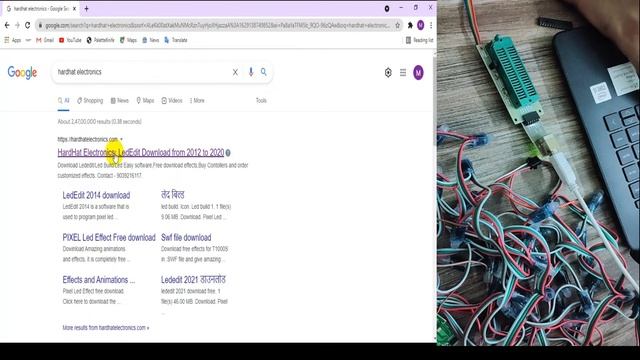
Task: Open the Chrome three-dot menu
Action: pos(431,25)
